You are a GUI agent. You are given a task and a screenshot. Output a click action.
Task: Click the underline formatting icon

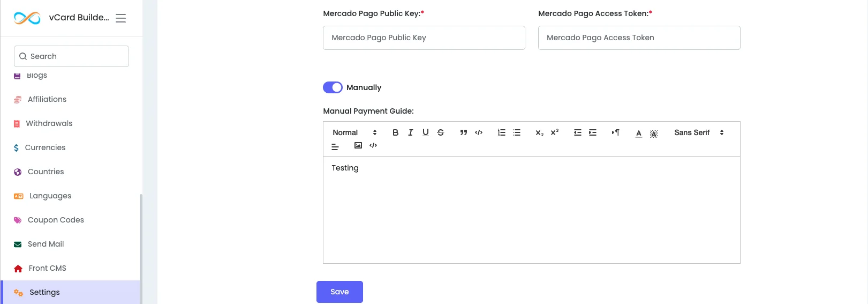425,132
